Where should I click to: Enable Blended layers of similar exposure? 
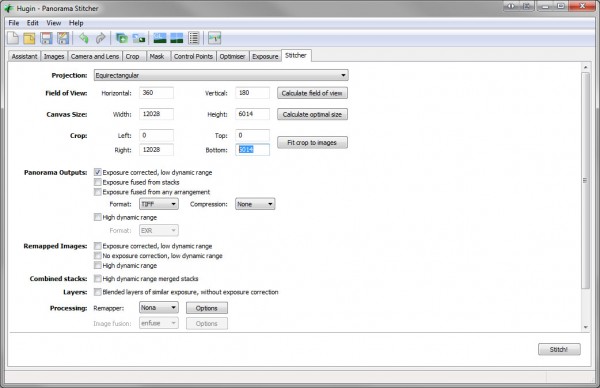(x=98, y=292)
